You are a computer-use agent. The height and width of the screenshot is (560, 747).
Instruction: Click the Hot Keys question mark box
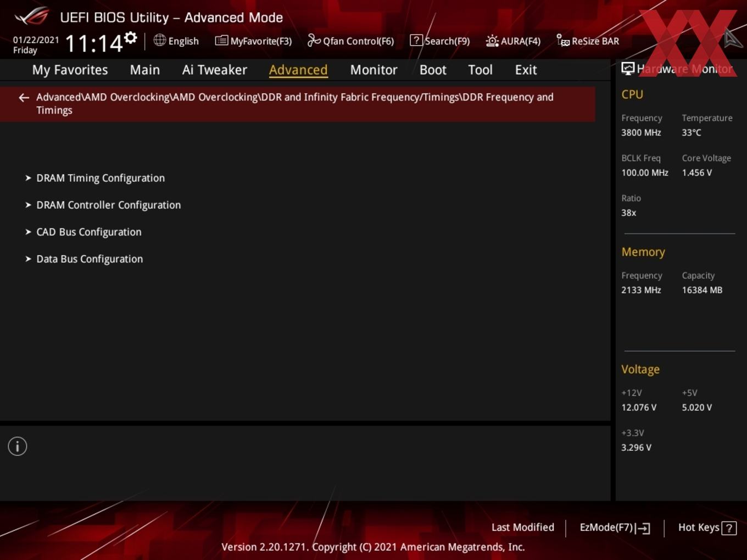point(729,528)
